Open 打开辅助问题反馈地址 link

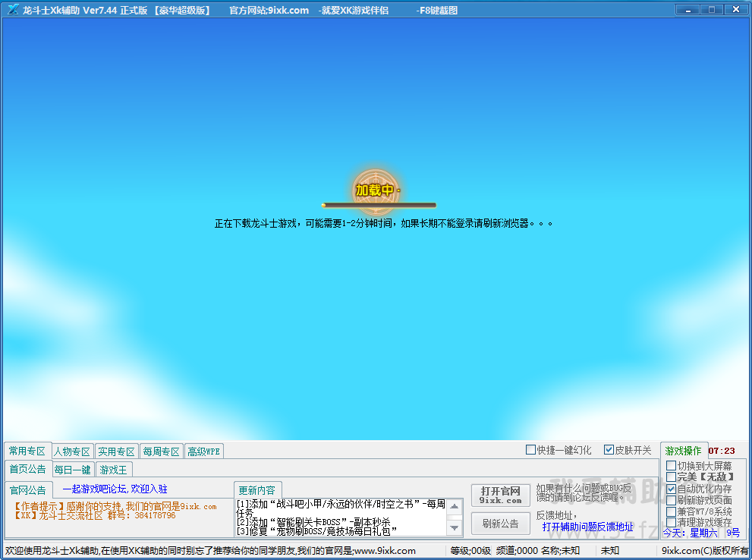[587, 527]
